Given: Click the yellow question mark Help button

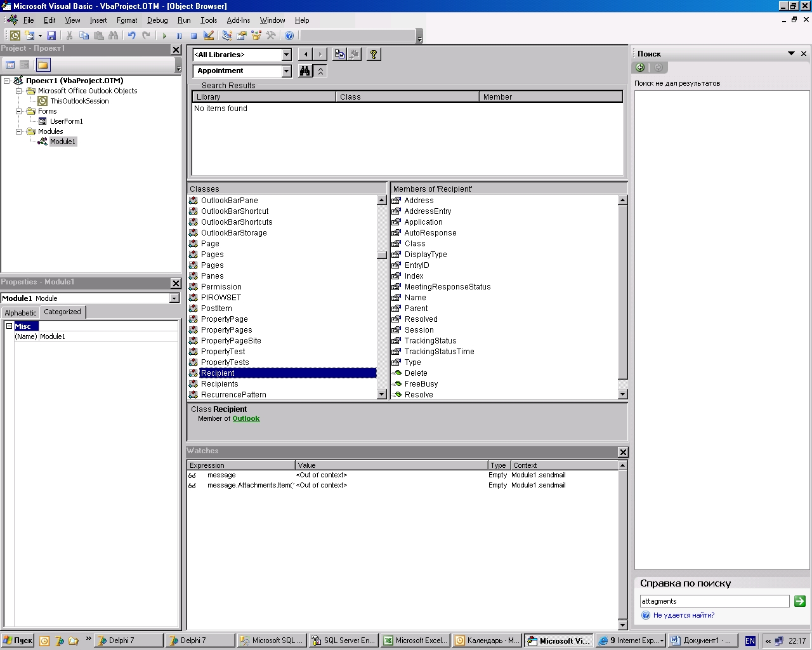Looking at the screenshot, I should click(374, 55).
